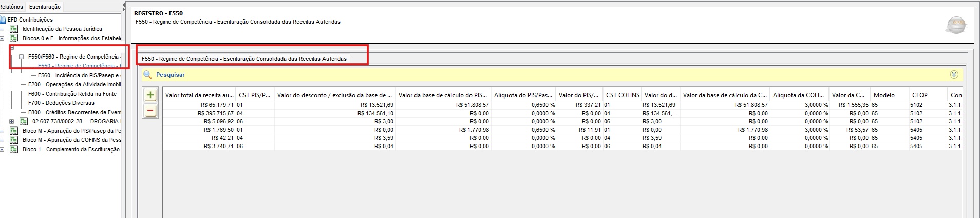Expand Bloco 1 Complemento da Escrituração node
Viewport: 980px width, 218px height.
tap(2, 149)
